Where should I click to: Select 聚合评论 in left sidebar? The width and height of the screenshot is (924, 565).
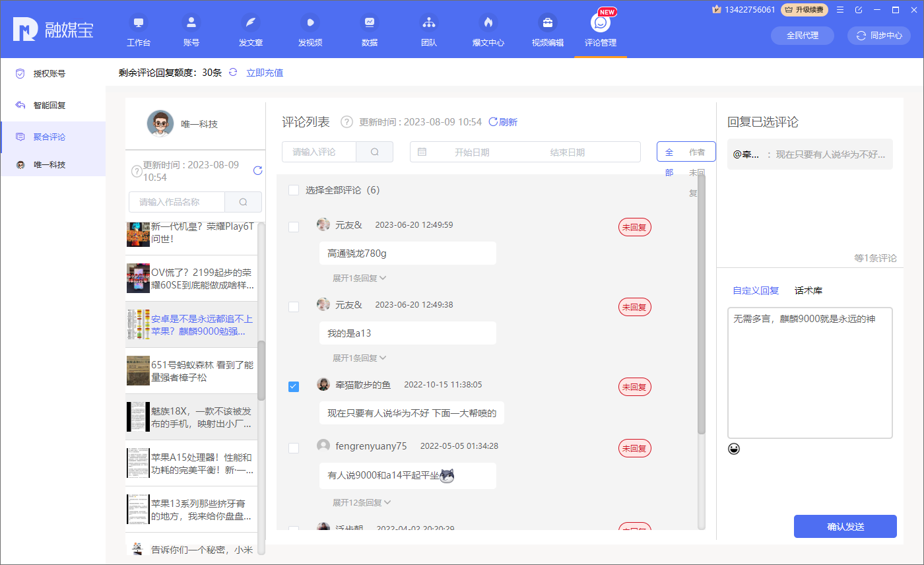point(53,137)
